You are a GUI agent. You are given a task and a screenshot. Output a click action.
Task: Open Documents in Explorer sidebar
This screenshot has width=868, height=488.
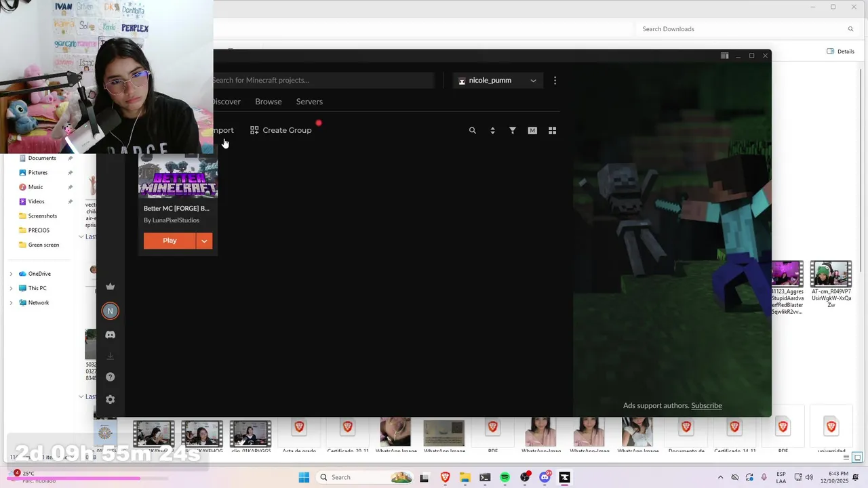[42, 158]
